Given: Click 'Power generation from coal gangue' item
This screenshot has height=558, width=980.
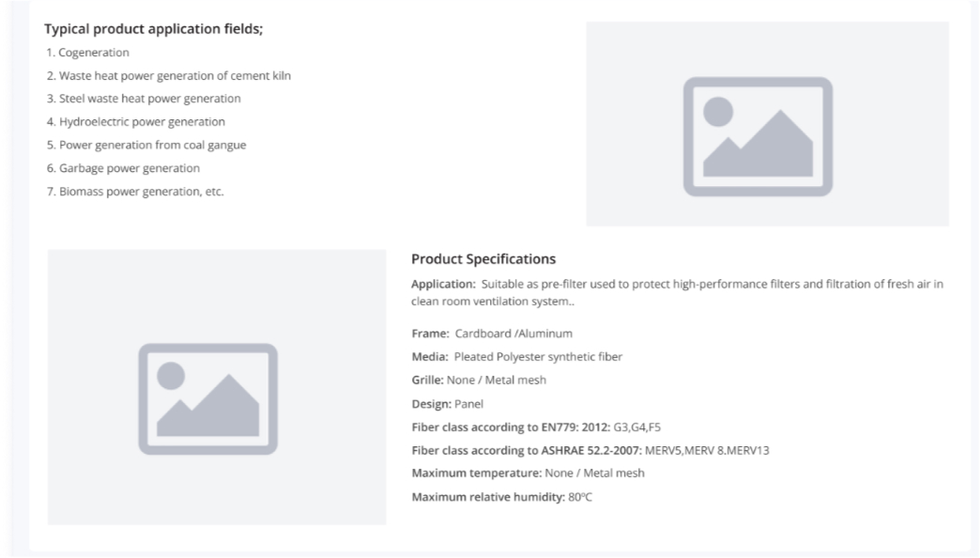Looking at the screenshot, I should pyautogui.click(x=146, y=145).
